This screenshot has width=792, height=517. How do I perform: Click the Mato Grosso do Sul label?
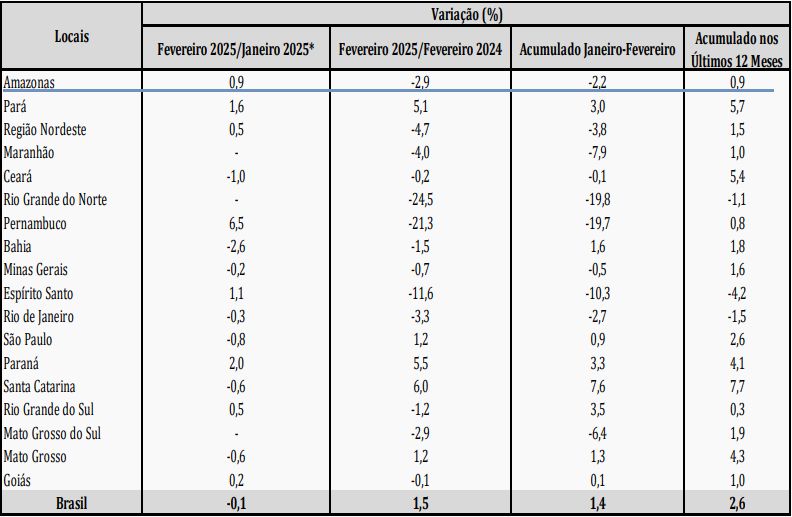[x=52, y=433]
